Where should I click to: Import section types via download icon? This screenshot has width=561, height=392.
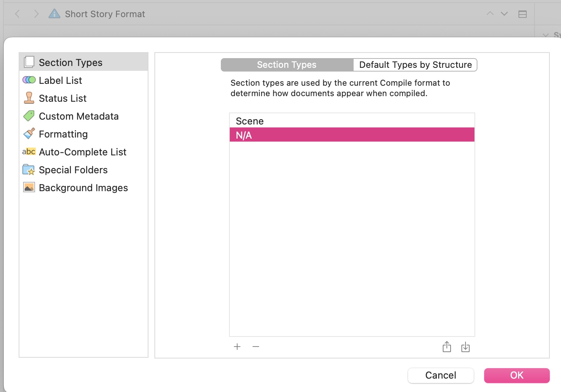pyautogui.click(x=466, y=347)
